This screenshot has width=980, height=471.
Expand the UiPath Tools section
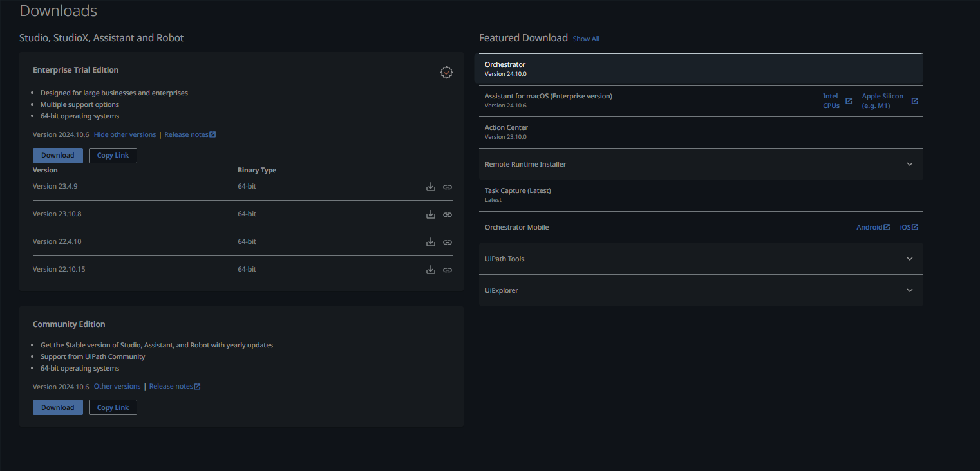[909, 259]
